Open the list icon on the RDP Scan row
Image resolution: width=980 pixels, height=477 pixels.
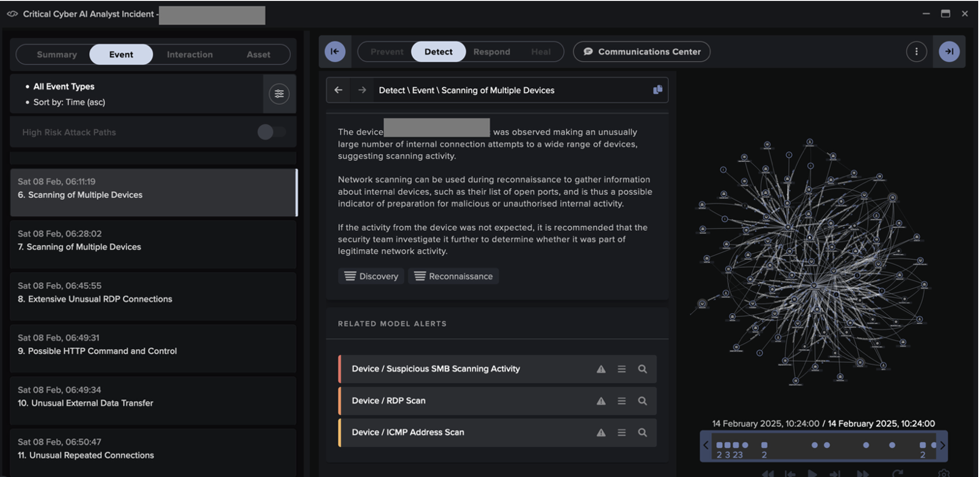coord(622,401)
